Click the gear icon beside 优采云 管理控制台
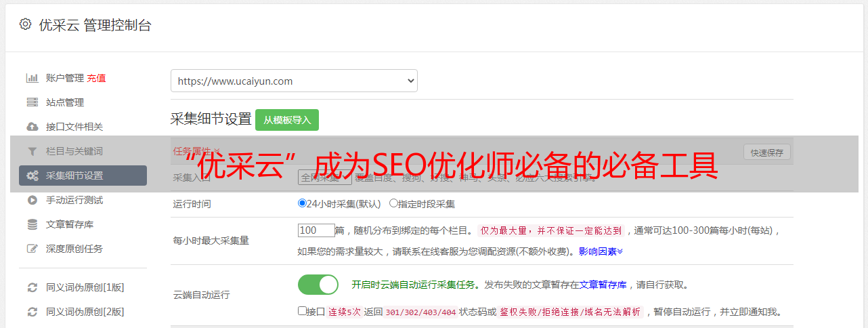 tap(25, 24)
